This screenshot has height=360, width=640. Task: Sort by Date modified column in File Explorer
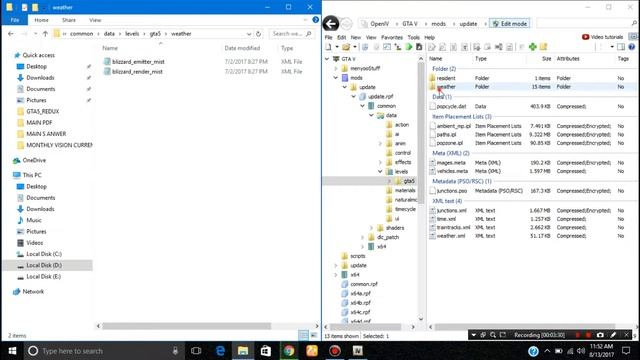[242, 48]
